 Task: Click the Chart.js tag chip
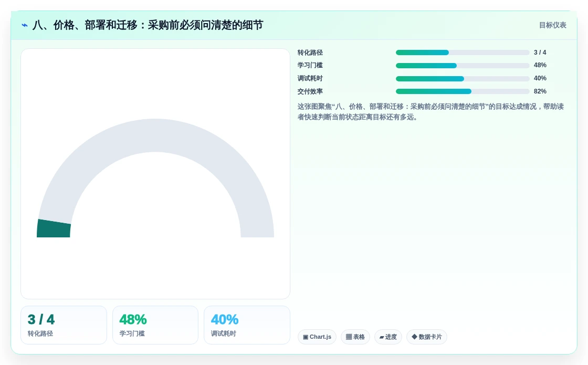pyautogui.click(x=317, y=337)
